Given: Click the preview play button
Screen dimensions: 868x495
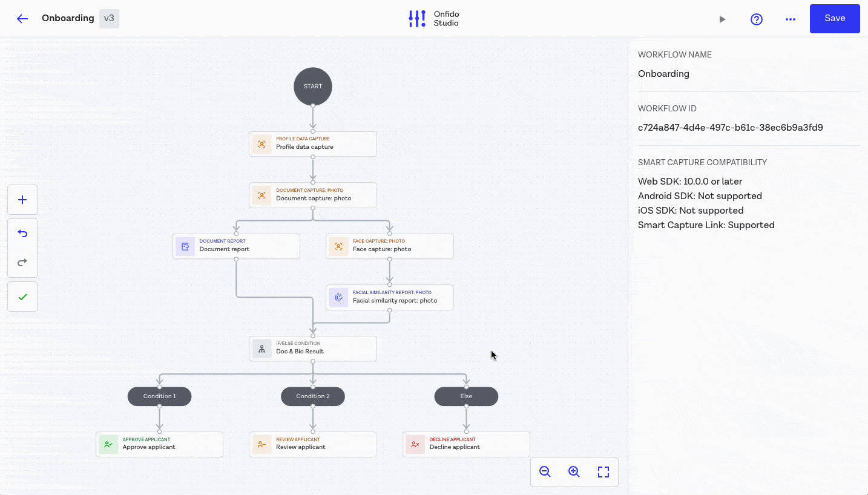Looking at the screenshot, I should [722, 19].
